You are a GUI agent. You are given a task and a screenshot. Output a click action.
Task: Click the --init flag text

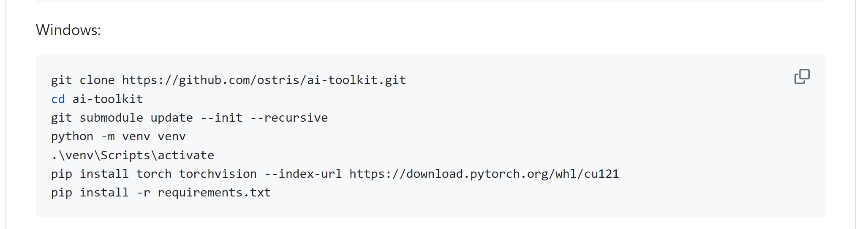point(221,118)
